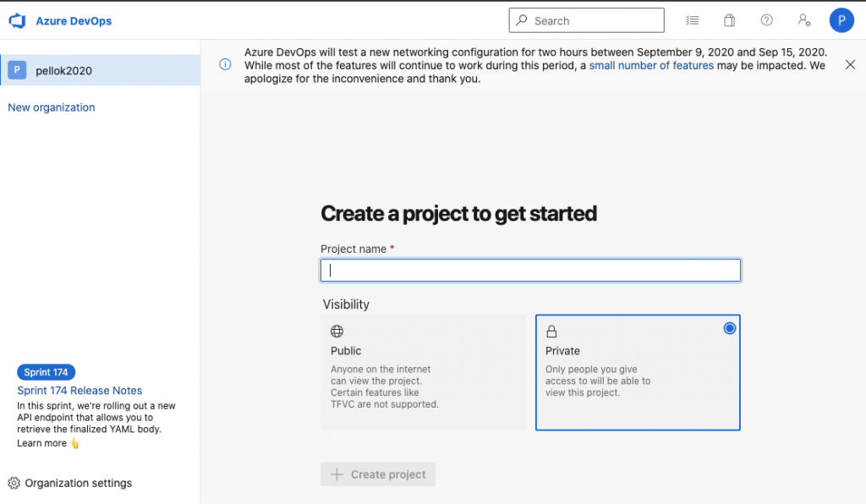
Task: Select the Public visibility option
Action: point(423,373)
